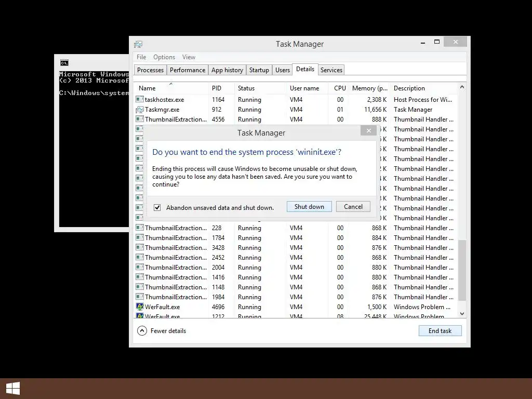
Task: Click the 'Windows Problem ...' description of PID 4696
Action: 422,307
